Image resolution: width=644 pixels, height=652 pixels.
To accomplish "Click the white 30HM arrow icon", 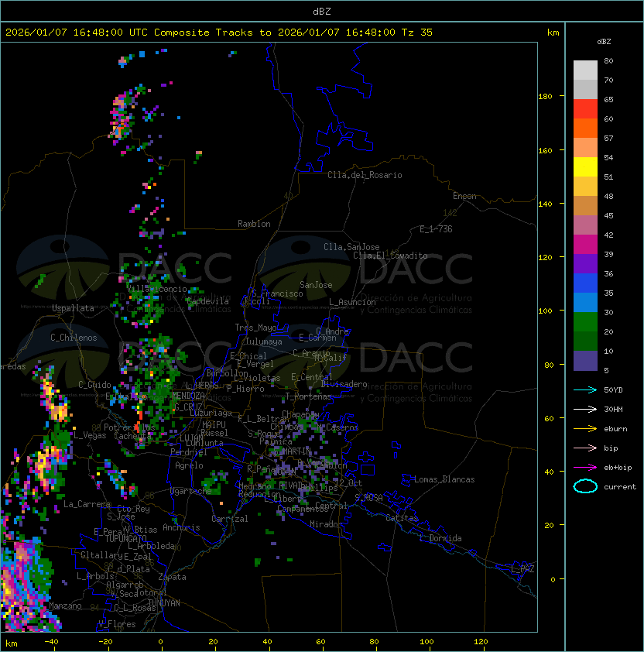I will (585, 409).
